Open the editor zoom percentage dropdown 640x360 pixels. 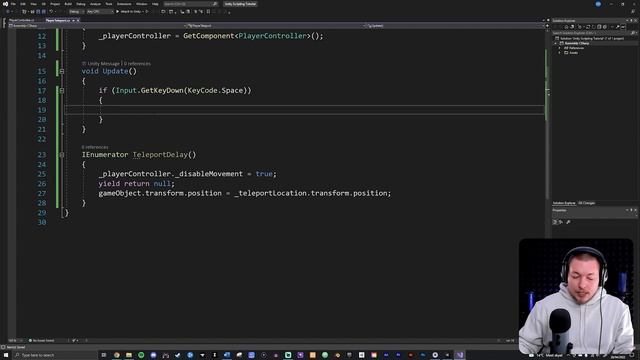[x=16, y=340]
